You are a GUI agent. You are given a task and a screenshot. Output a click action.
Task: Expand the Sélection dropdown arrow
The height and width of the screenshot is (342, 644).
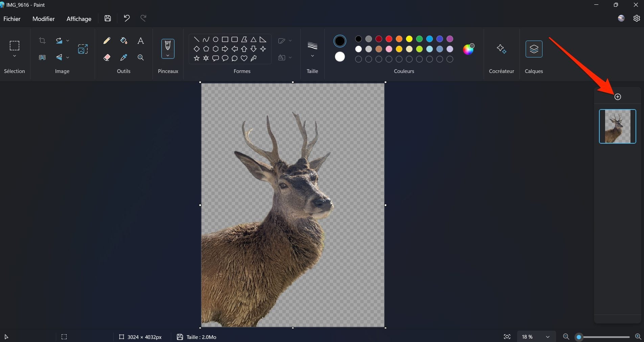tap(14, 56)
